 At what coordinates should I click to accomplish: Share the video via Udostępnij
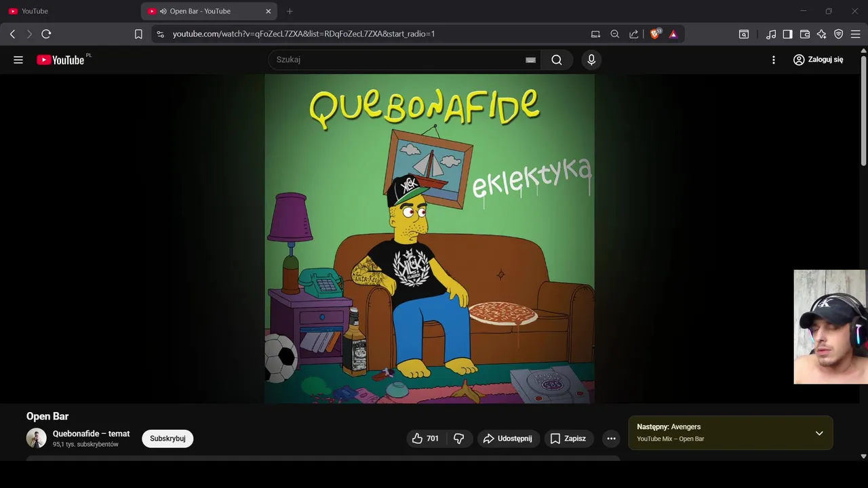[x=507, y=439]
